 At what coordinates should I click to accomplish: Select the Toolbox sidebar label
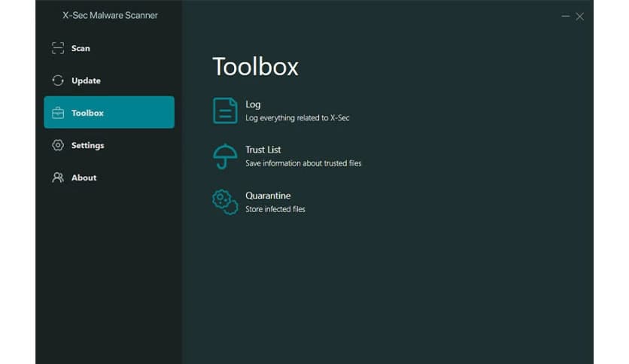click(87, 113)
